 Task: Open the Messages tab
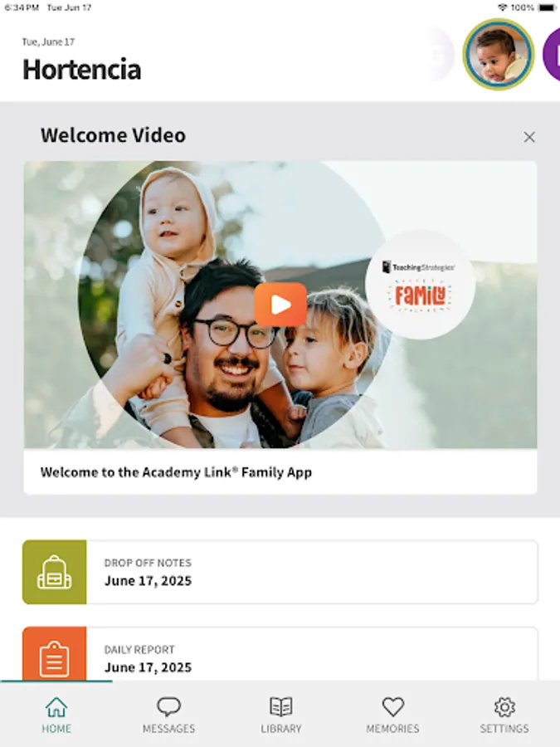168,715
